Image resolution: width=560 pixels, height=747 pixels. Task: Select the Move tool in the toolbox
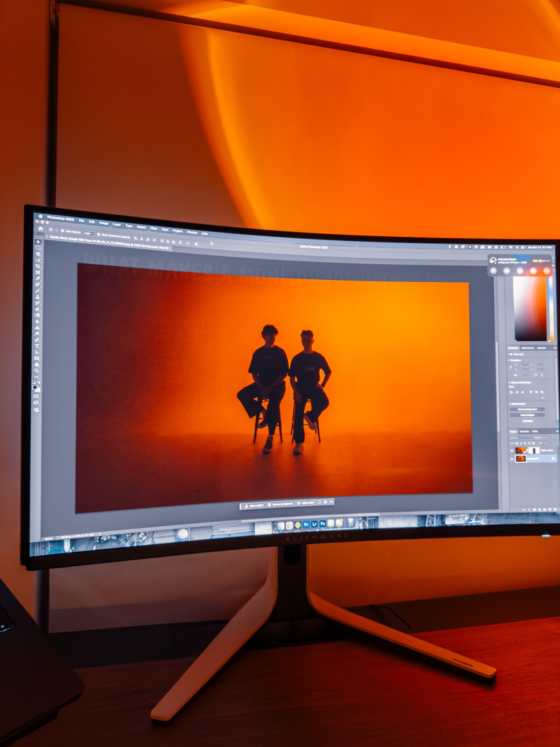pyautogui.click(x=38, y=242)
